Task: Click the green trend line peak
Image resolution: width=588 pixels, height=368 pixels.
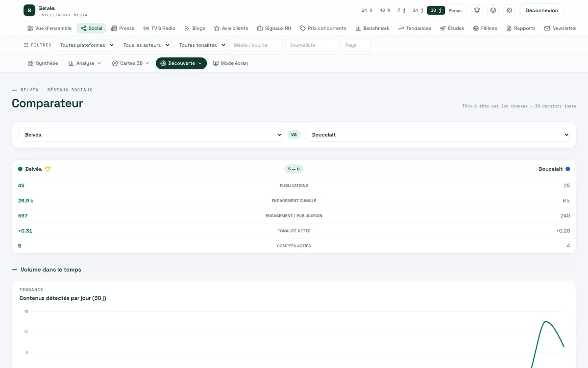Action: [545, 322]
